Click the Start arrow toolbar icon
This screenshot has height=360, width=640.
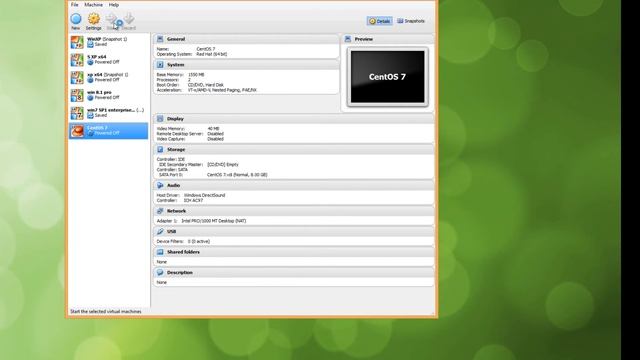[111, 19]
